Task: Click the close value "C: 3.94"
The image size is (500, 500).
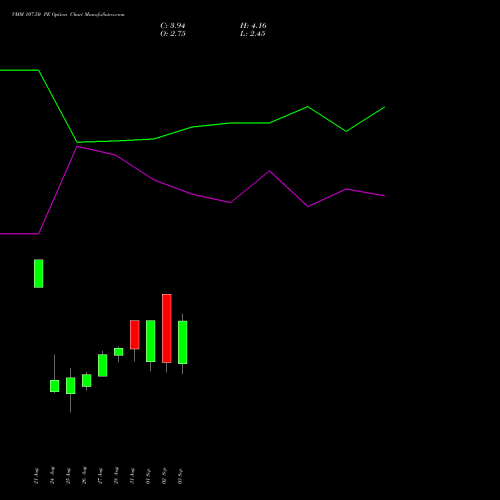Action: tap(173, 26)
